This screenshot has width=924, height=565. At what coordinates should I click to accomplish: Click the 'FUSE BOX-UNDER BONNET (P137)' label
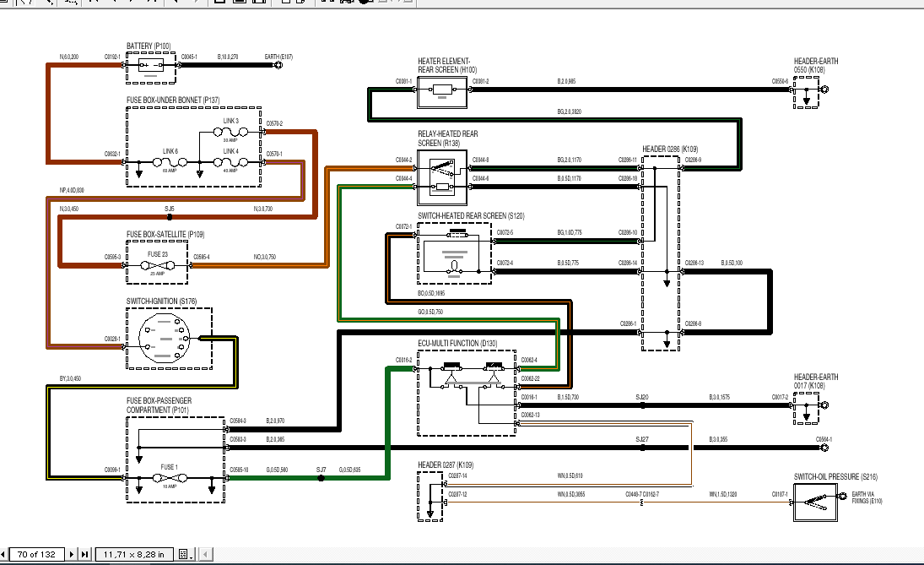click(x=173, y=101)
